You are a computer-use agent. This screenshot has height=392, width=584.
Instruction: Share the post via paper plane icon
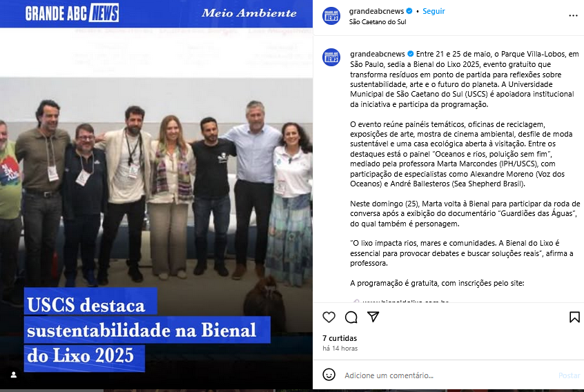click(x=373, y=317)
